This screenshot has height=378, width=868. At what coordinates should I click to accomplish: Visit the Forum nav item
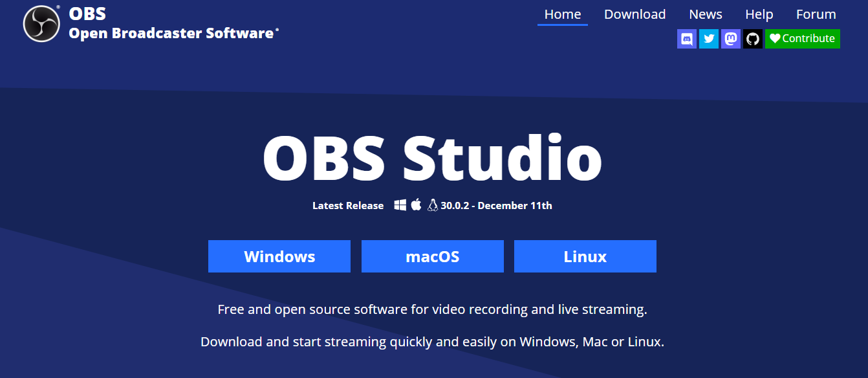pos(816,14)
